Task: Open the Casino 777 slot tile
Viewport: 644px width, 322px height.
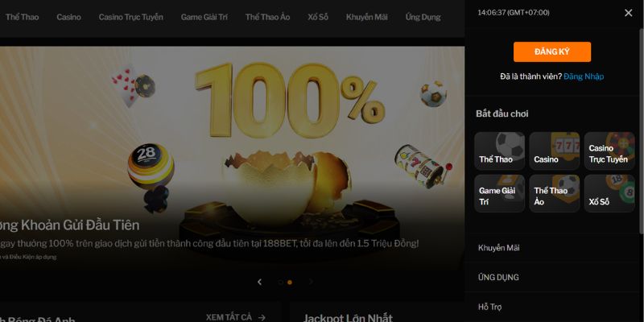Action: 555,151
